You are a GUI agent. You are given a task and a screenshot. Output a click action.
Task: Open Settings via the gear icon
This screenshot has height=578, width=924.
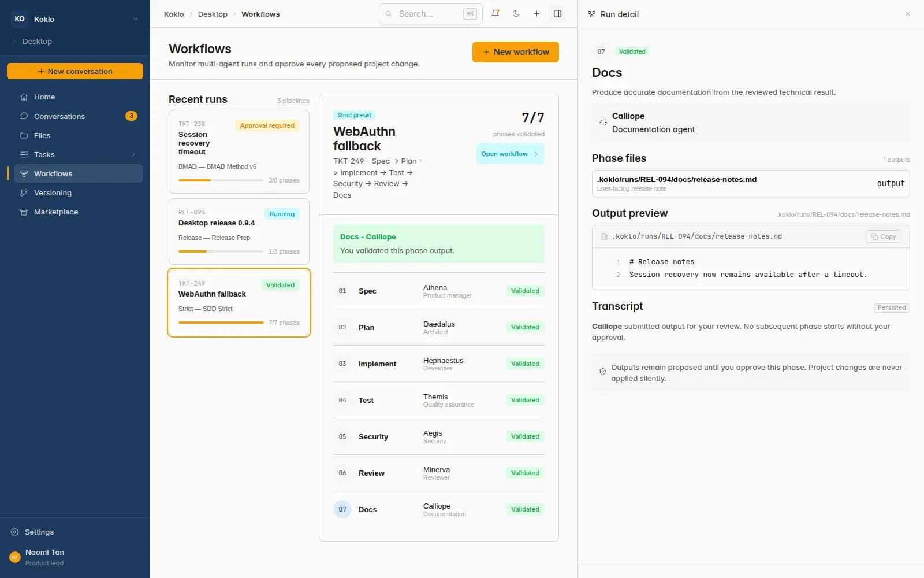click(x=15, y=532)
